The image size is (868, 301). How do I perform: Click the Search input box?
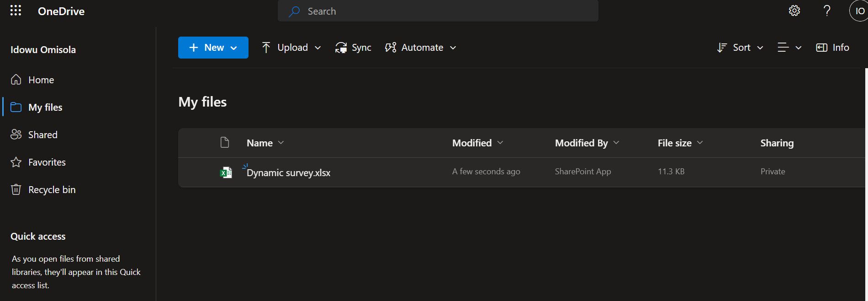click(438, 11)
